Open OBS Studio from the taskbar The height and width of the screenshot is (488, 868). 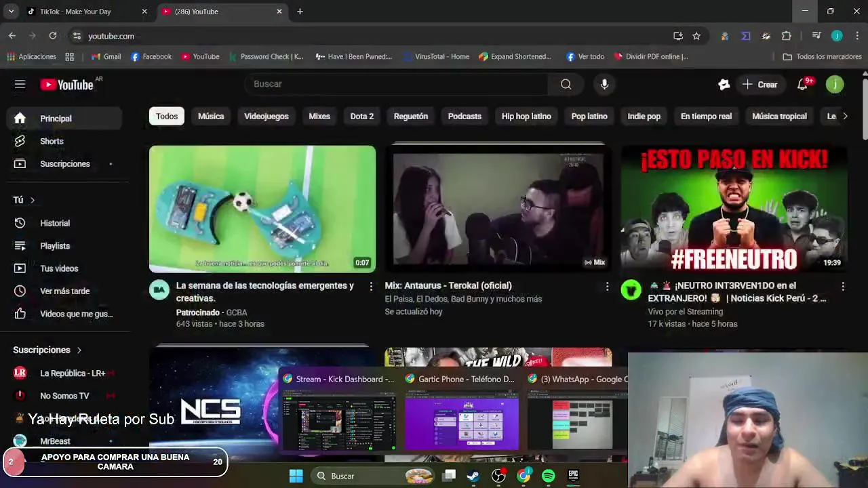pos(498,476)
